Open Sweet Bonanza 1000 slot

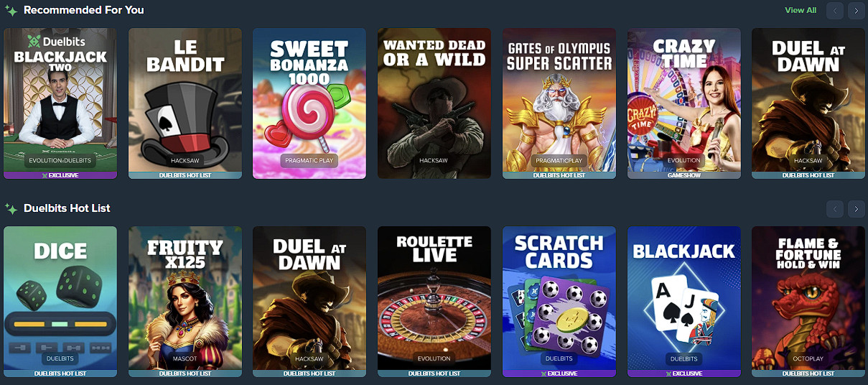pyautogui.click(x=309, y=103)
